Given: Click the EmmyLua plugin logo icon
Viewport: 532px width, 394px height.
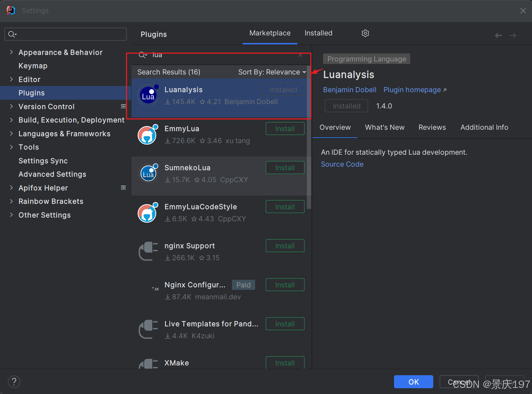Looking at the screenshot, I should [x=148, y=134].
